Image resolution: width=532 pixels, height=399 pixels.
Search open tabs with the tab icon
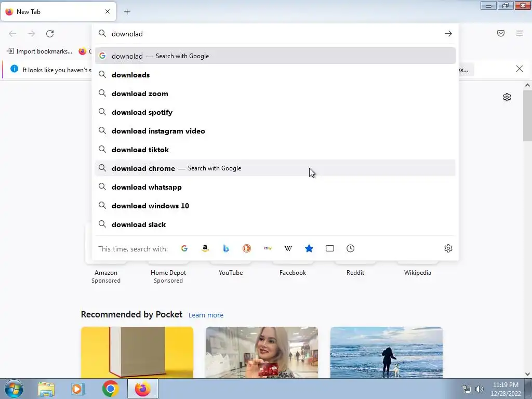tap(330, 248)
